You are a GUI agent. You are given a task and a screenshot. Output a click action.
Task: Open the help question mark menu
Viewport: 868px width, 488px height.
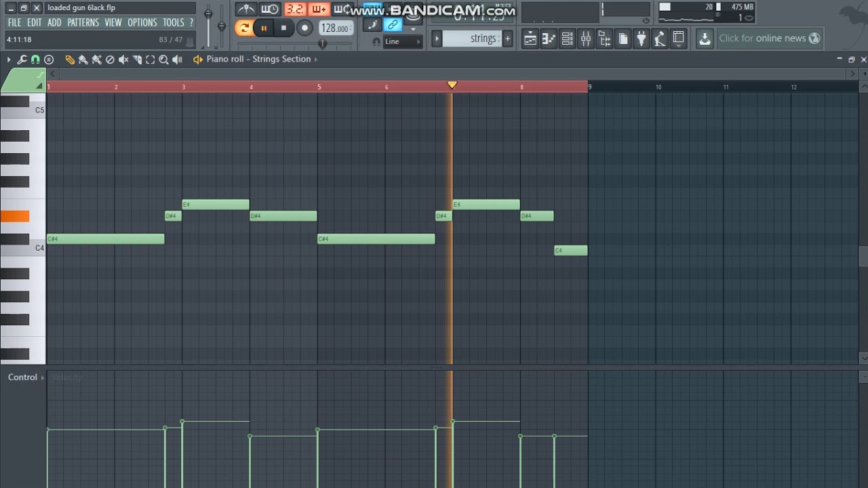[191, 22]
